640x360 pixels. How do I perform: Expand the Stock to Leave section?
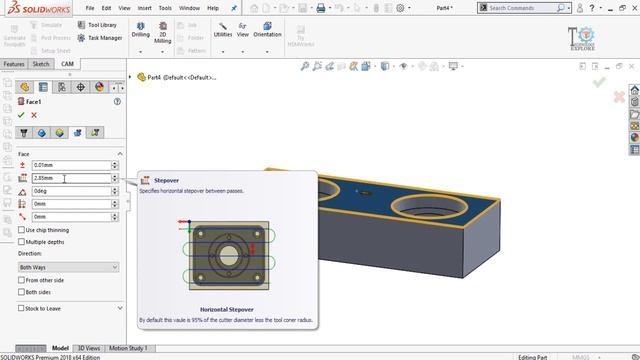click(120, 308)
